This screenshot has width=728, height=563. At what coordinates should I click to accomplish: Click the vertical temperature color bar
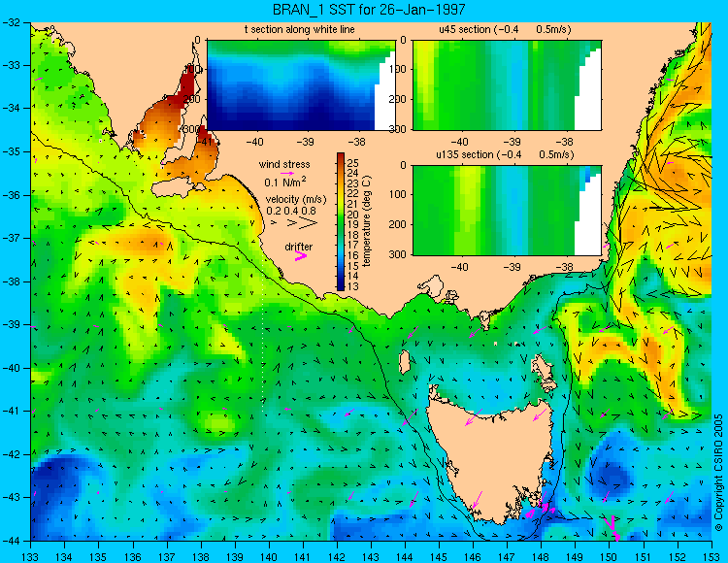tap(341, 221)
